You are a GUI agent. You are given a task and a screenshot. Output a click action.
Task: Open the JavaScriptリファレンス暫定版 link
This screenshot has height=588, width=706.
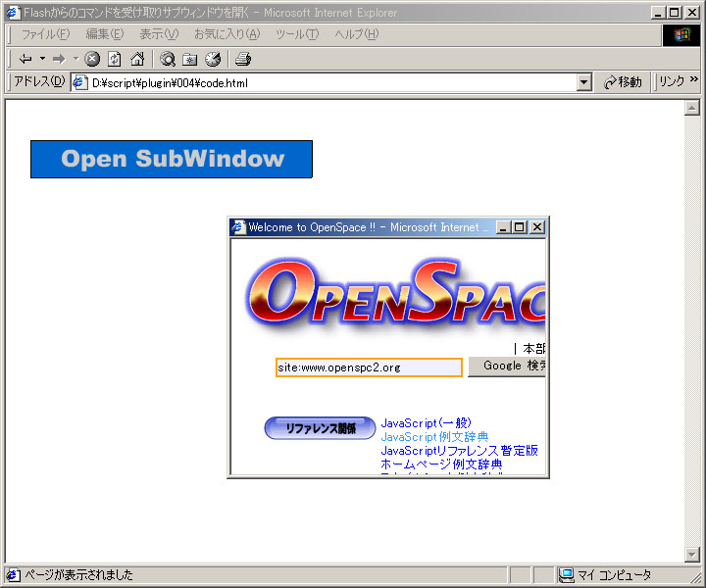pos(459,451)
